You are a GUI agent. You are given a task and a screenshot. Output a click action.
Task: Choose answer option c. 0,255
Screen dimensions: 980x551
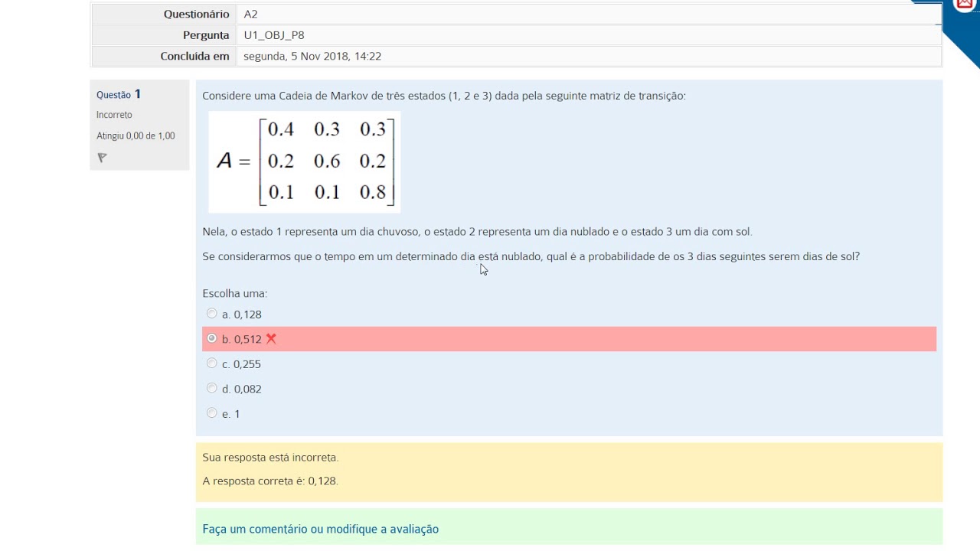[212, 364]
